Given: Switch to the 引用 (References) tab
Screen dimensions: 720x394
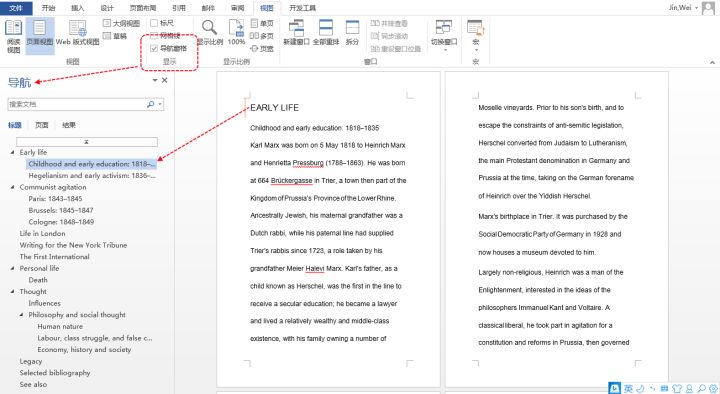Looking at the screenshot, I should coord(179,8).
